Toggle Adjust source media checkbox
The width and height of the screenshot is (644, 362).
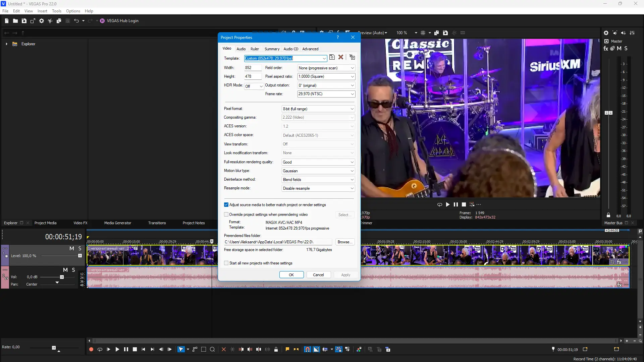226,205
